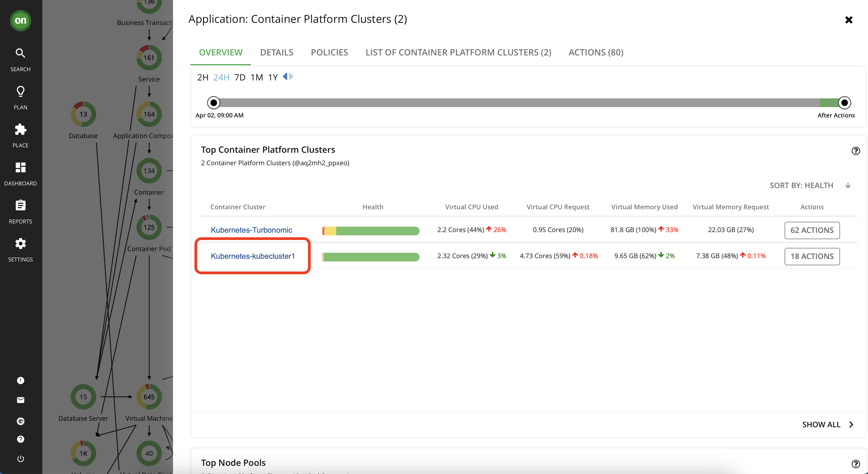Select the 7D time range
The width and height of the screenshot is (868, 474).
240,77
